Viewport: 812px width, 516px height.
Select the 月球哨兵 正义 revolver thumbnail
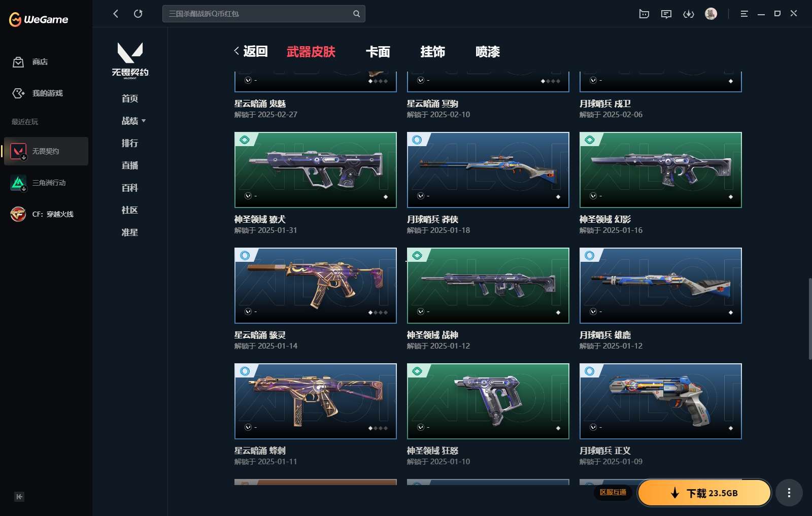coord(661,401)
